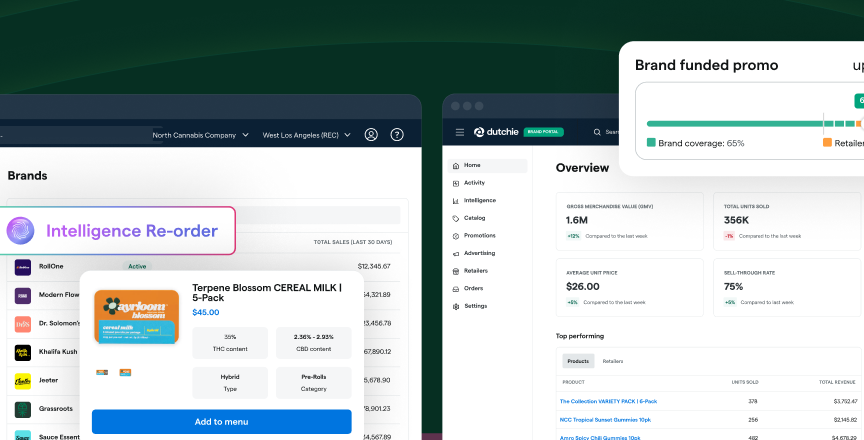Click the Settings gear icon
This screenshot has height=440, width=864.
pyautogui.click(x=456, y=307)
